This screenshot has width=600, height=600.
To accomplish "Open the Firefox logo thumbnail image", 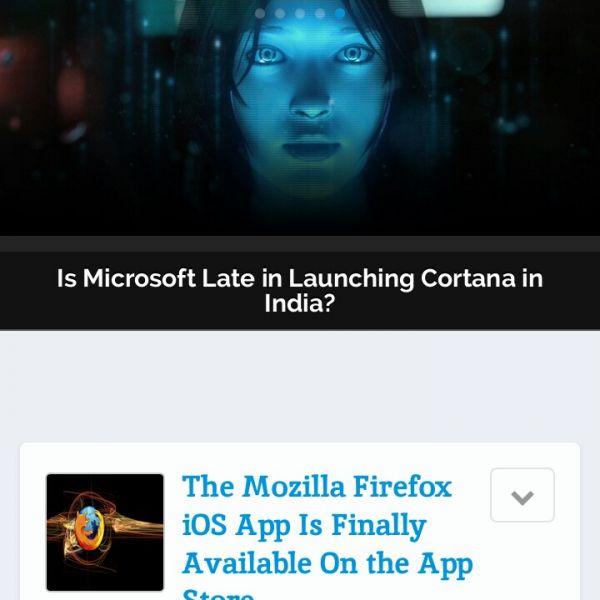I will point(105,532).
